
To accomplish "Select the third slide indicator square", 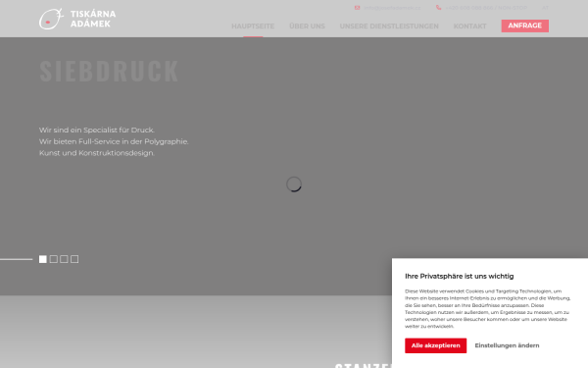I will 64,259.
